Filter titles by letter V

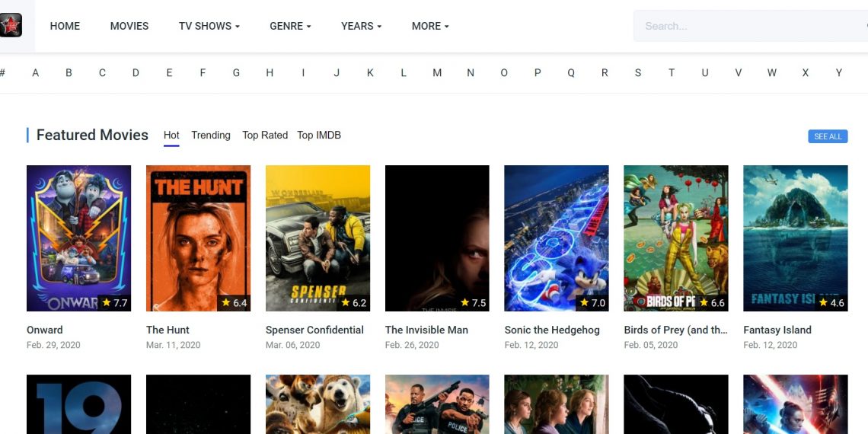tap(739, 72)
